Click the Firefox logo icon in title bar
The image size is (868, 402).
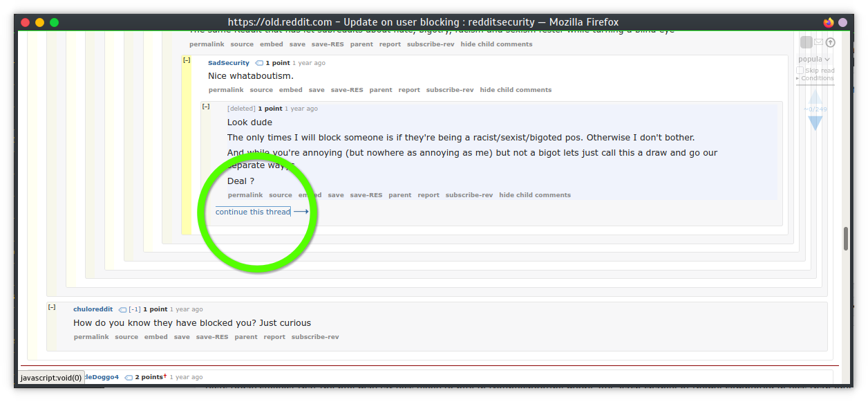[829, 22]
